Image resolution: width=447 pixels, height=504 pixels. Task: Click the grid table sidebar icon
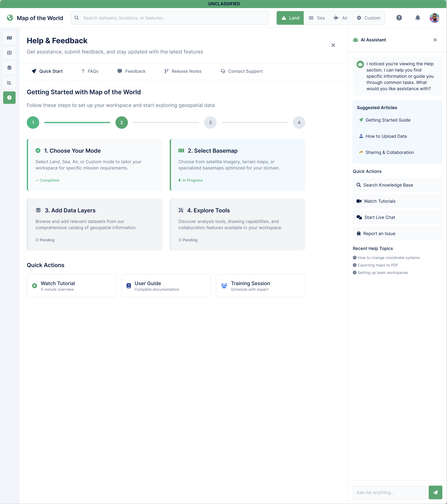tap(9, 53)
